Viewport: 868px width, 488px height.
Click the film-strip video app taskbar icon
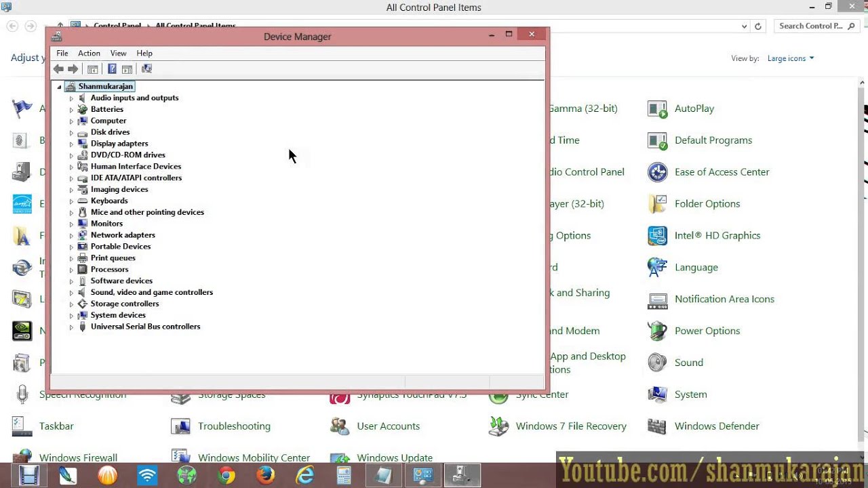coord(29,476)
